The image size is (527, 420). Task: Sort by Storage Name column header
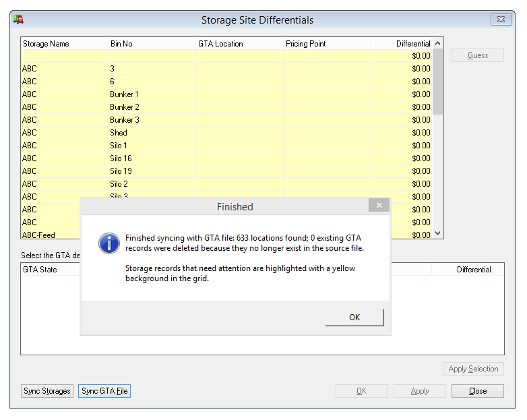point(64,44)
